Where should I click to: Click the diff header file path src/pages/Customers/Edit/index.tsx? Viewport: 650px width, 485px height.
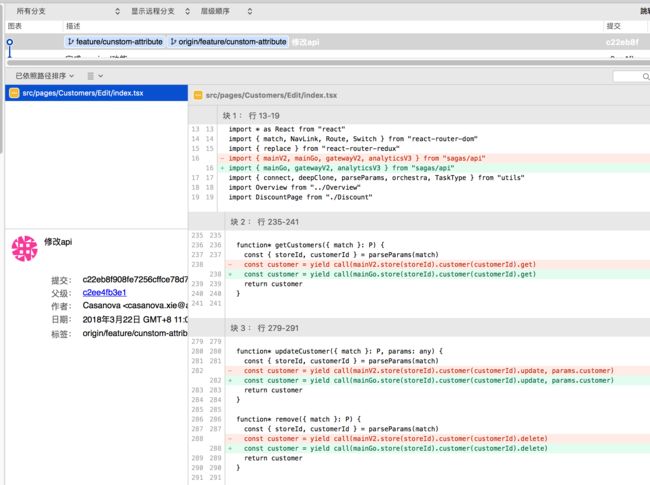click(271, 95)
